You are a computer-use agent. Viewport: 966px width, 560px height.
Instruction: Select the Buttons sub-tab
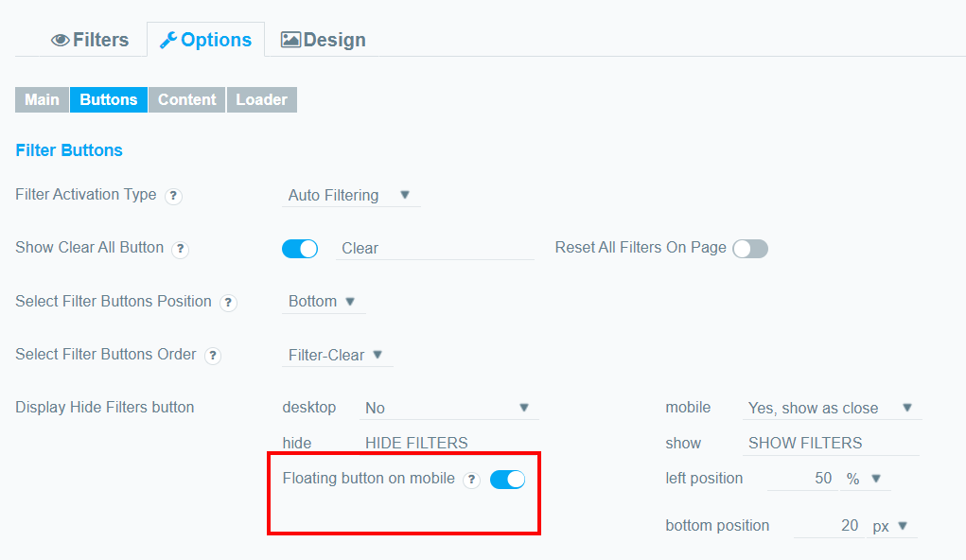click(x=109, y=100)
